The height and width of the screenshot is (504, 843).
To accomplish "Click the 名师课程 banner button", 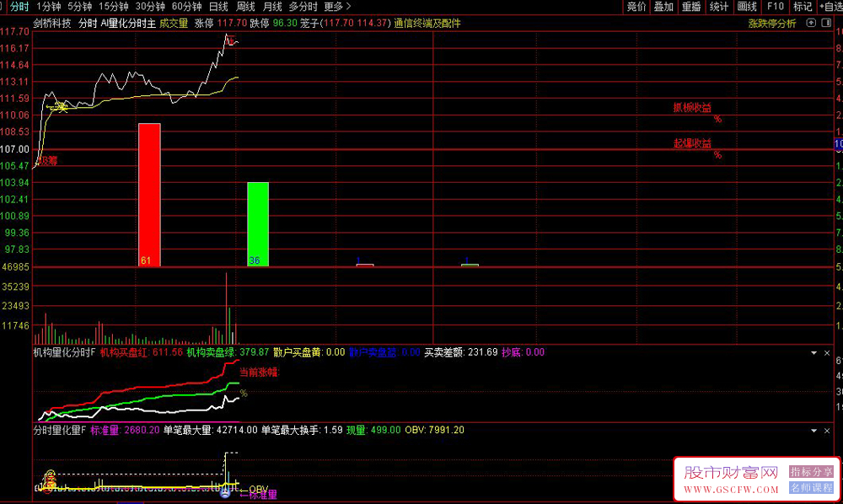I will [x=811, y=488].
